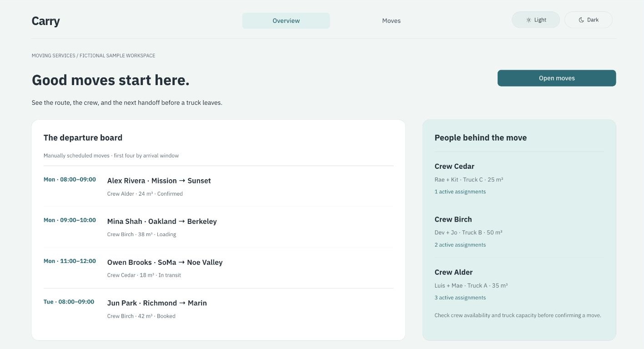644x349 pixels.
Task: Click 3 active assignments under Crew Alder
Action: (x=460, y=298)
